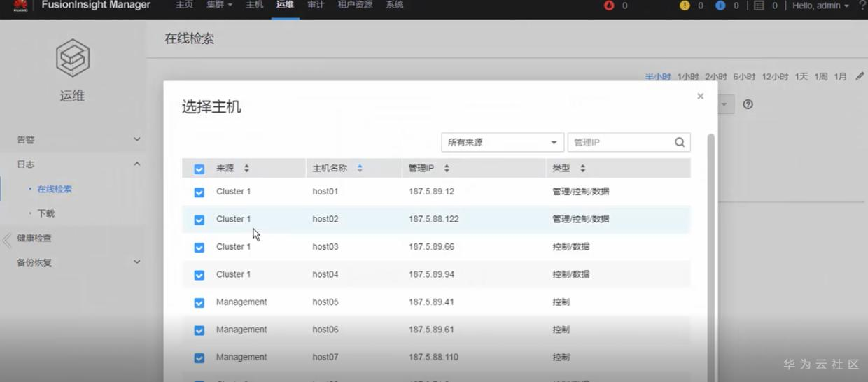Click the 控制/数据 type cell for host03
The width and height of the screenshot is (868, 382).
coord(571,247)
